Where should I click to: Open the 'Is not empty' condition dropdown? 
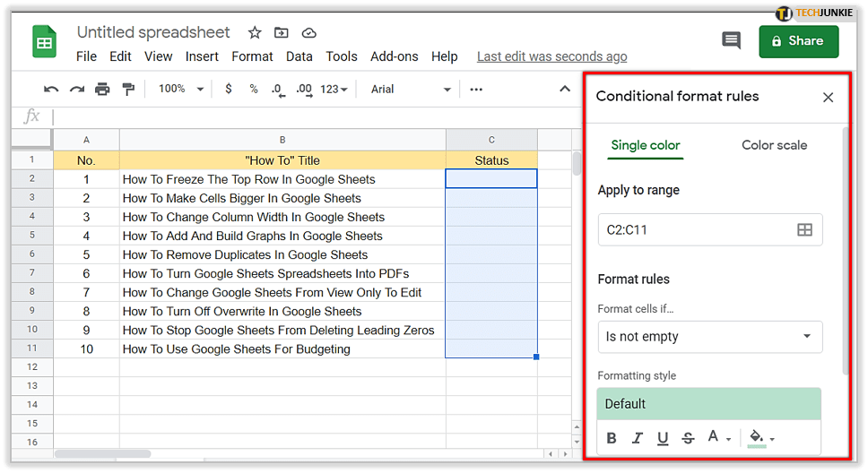click(x=709, y=337)
